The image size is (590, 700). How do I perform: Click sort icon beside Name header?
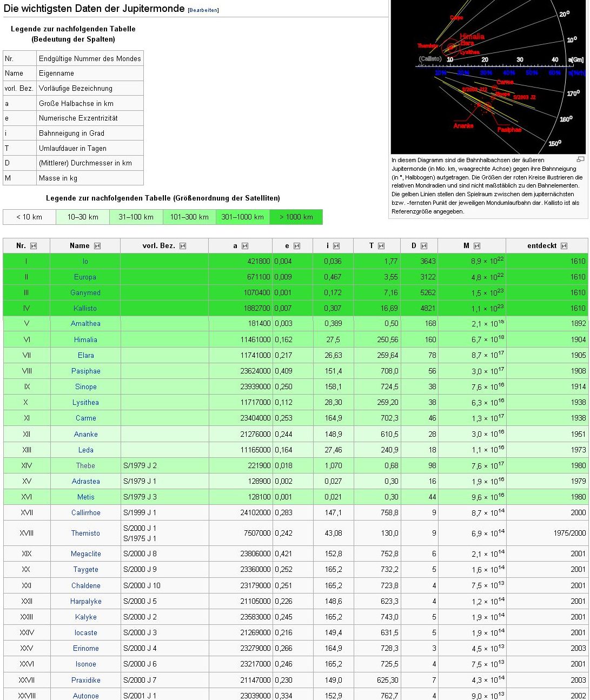point(97,246)
